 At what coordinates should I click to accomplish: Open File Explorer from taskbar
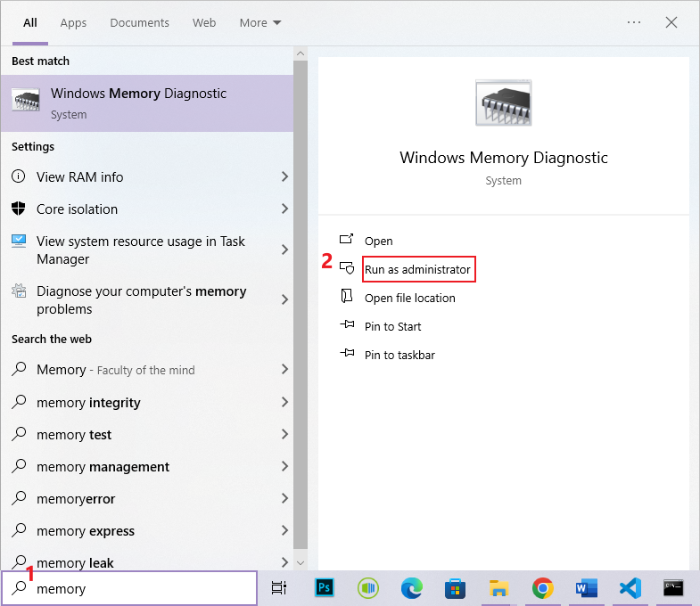498,588
